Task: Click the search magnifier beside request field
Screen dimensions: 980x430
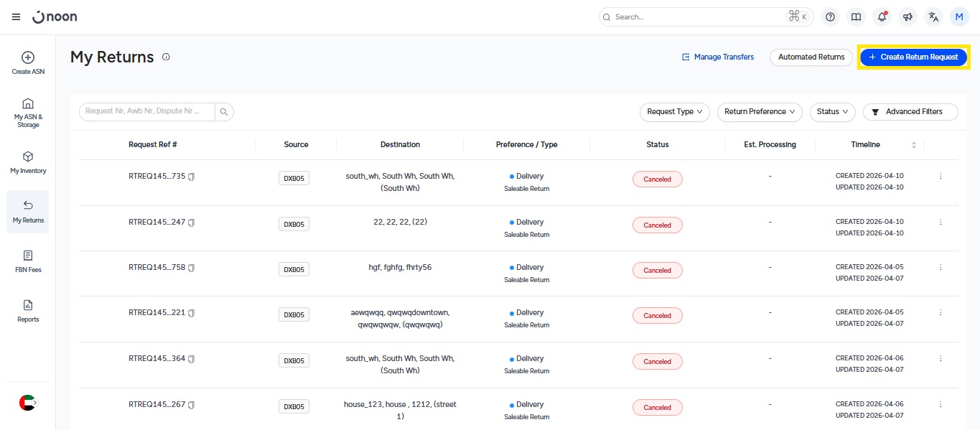Action: point(224,111)
